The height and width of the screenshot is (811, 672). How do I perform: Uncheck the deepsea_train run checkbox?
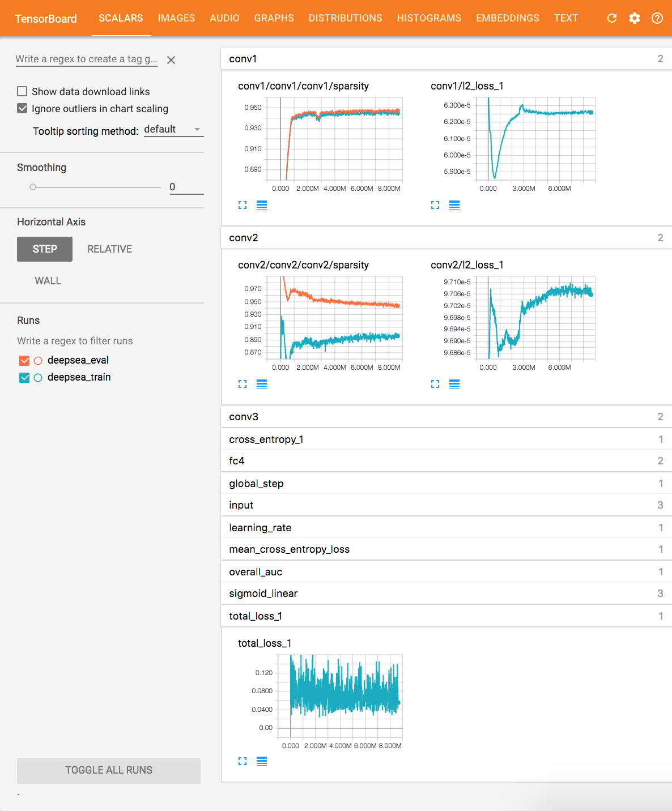pyautogui.click(x=24, y=377)
